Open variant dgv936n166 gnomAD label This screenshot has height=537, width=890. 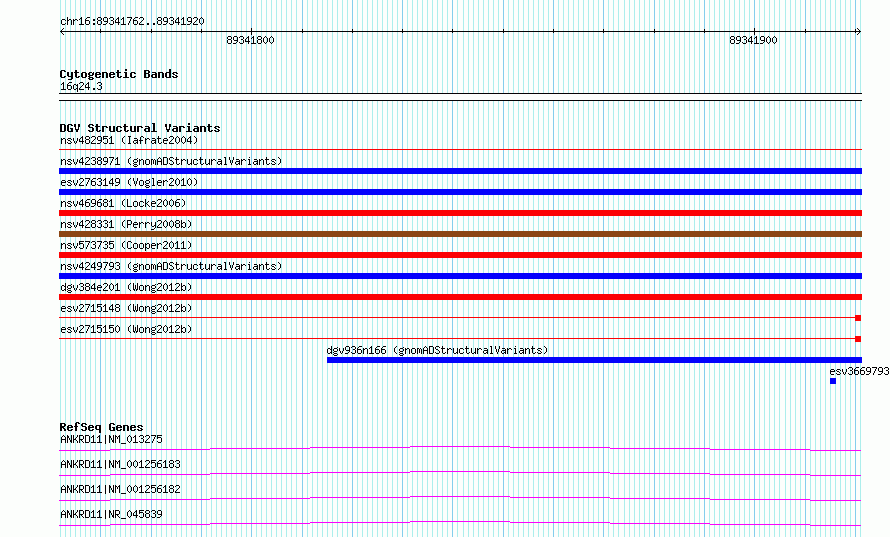pyautogui.click(x=438, y=350)
